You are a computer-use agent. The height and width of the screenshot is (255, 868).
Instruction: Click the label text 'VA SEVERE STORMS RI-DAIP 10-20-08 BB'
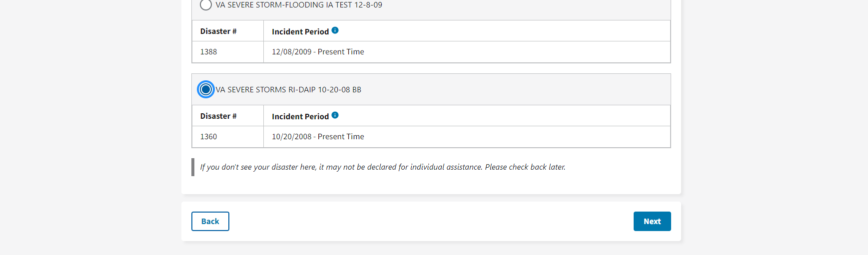[288, 90]
